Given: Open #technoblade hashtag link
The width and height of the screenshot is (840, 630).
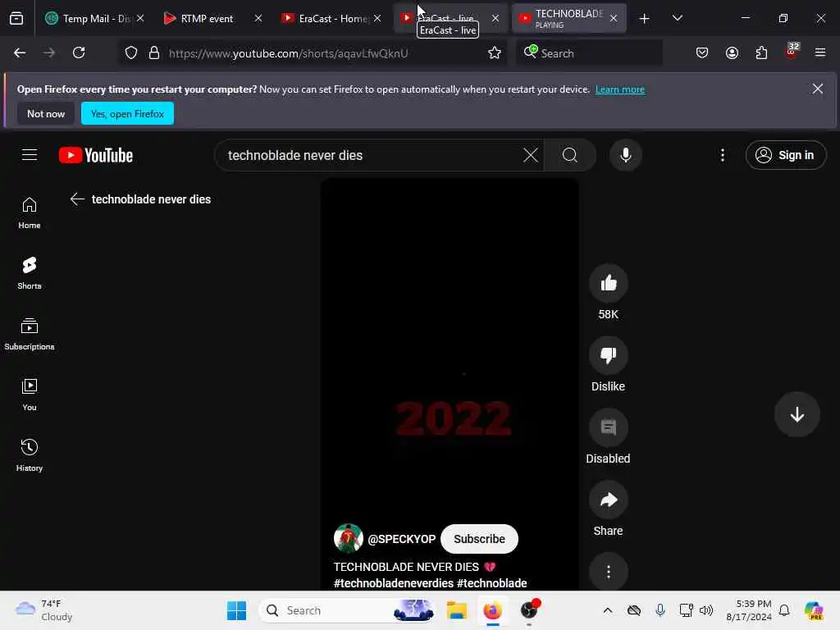Looking at the screenshot, I should pyautogui.click(x=492, y=583).
